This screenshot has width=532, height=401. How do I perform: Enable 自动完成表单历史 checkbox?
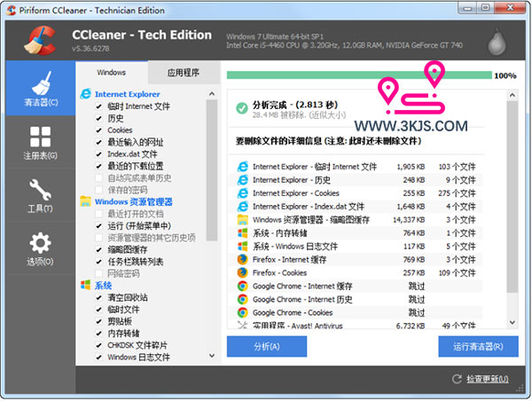pos(98,177)
